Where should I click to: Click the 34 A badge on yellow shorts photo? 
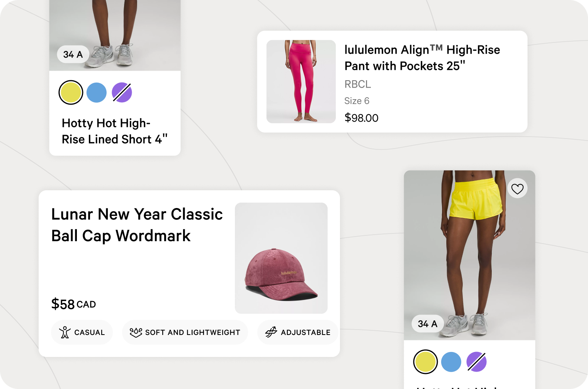tap(428, 324)
